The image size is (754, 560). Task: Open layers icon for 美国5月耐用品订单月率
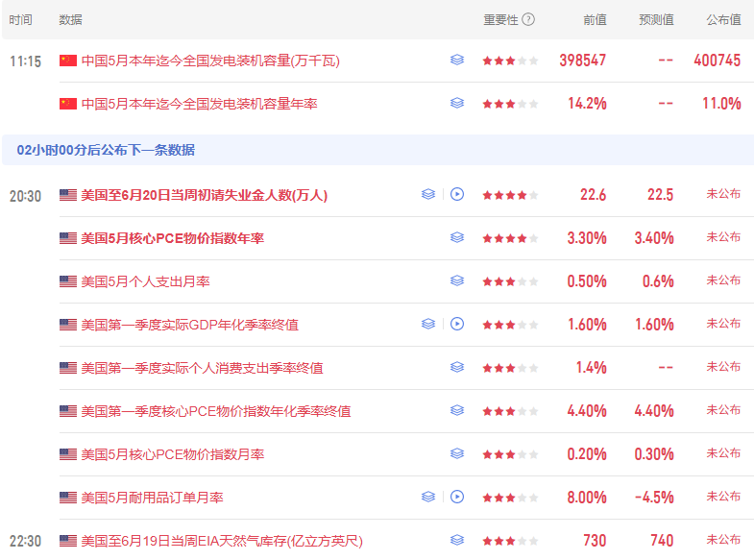point(428,497)
